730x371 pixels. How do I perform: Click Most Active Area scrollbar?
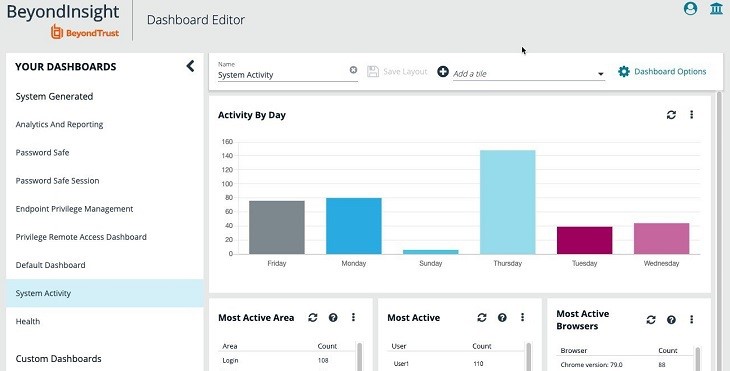[x=359, y=356]
